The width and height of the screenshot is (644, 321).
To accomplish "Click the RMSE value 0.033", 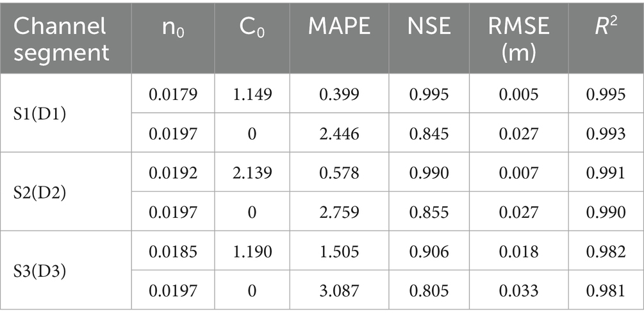I will (x=519, y=291).
